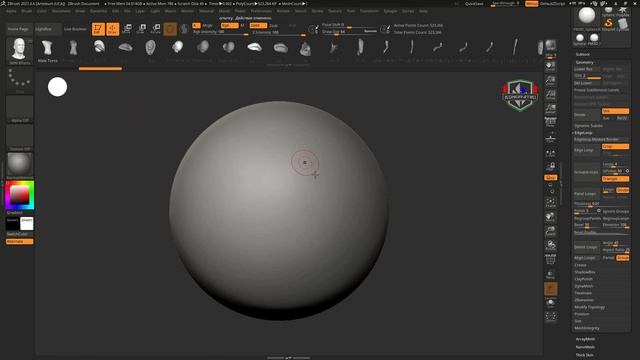
Task: Open Zplugin menu
Action: click(390, 11)
